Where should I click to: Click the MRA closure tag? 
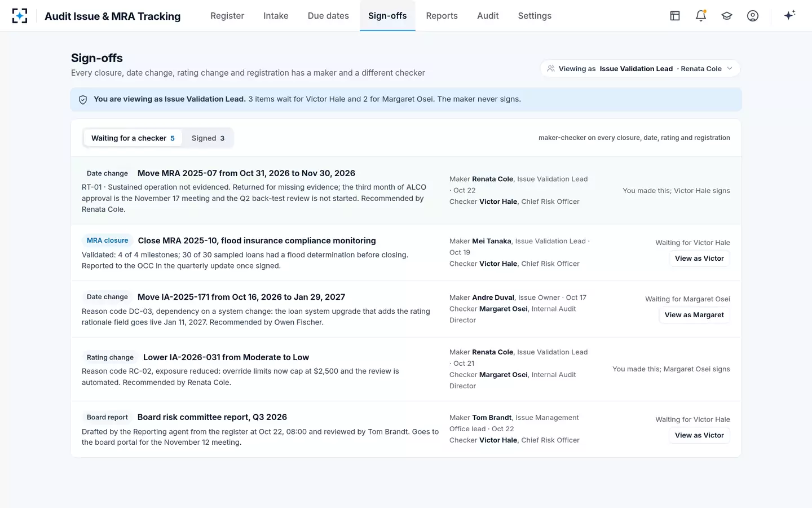pos(108,240)
